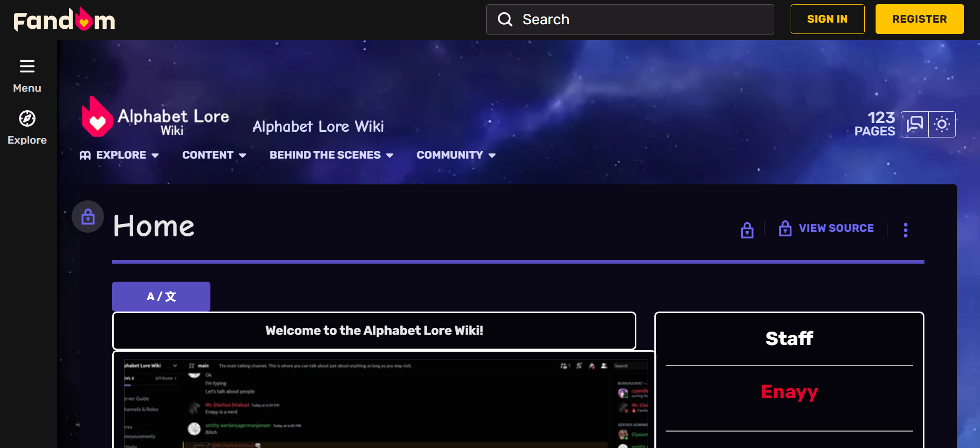Screen dimensions: 980x448
Task: Open the Explore compass icon
Action: point(27,119)
